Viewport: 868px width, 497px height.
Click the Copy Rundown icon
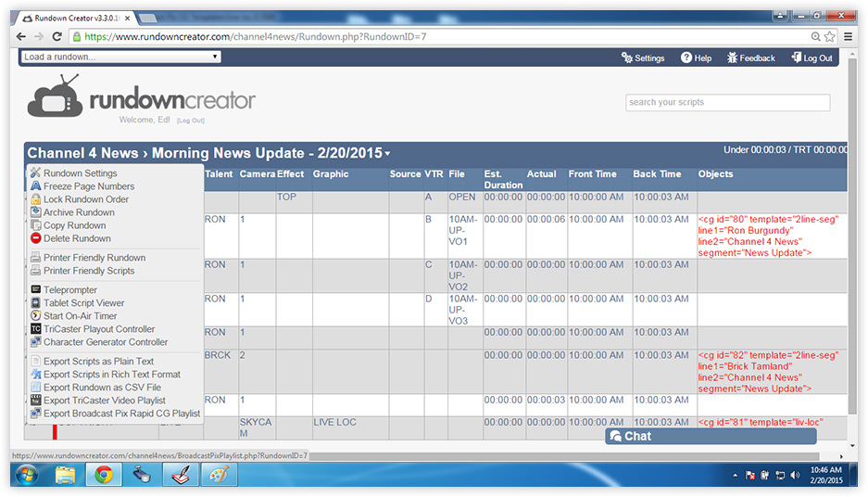point(35,225)
